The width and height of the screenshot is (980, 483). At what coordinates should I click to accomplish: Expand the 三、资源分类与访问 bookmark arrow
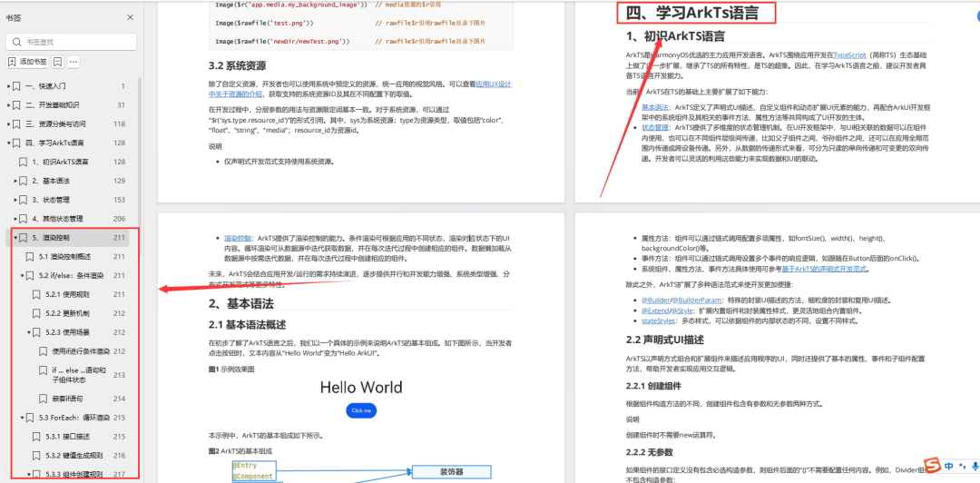pos(9,123)
